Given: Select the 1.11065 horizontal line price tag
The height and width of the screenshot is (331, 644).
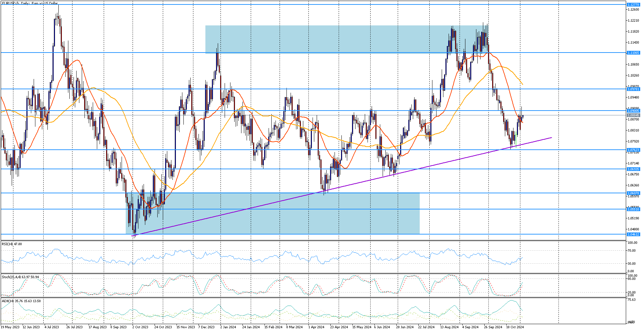Looking at the screenshot, I should [633, 53].
